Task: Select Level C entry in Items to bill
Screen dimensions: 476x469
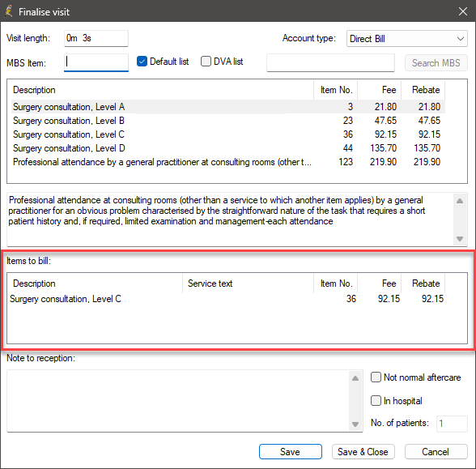Action: 227,299
